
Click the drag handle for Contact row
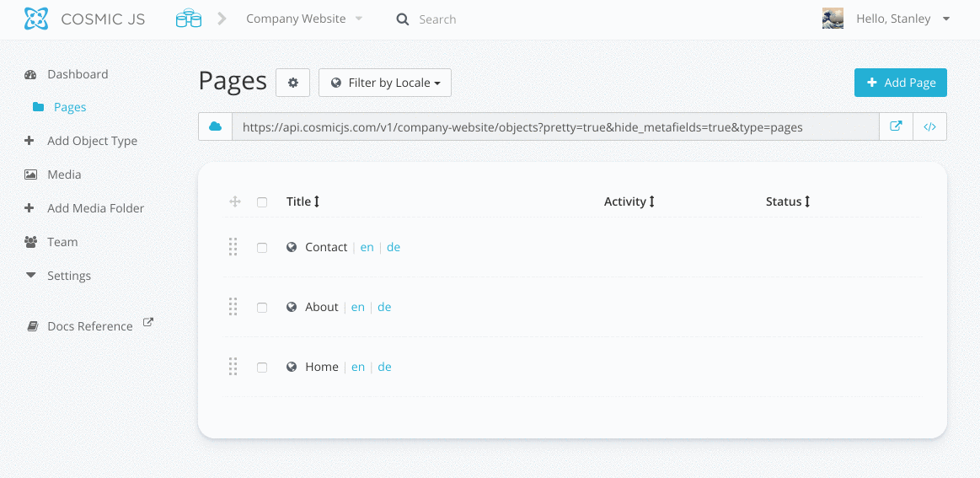(233, 247)
